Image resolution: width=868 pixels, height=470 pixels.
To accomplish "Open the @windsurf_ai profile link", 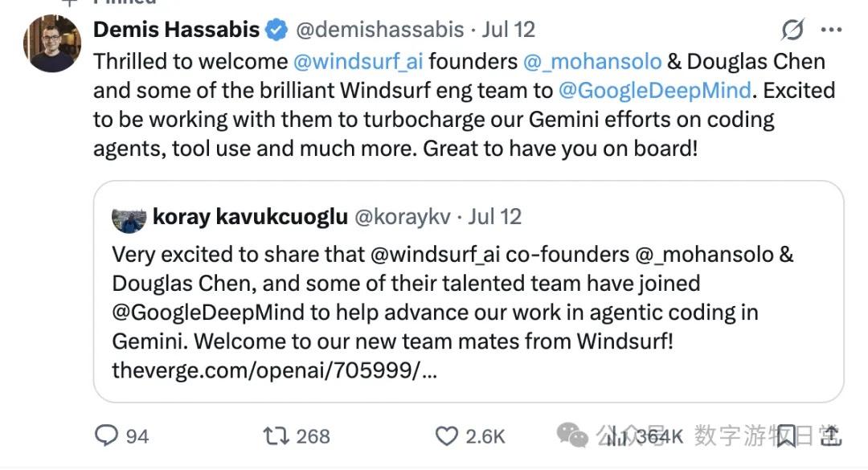I will [362, 61].
